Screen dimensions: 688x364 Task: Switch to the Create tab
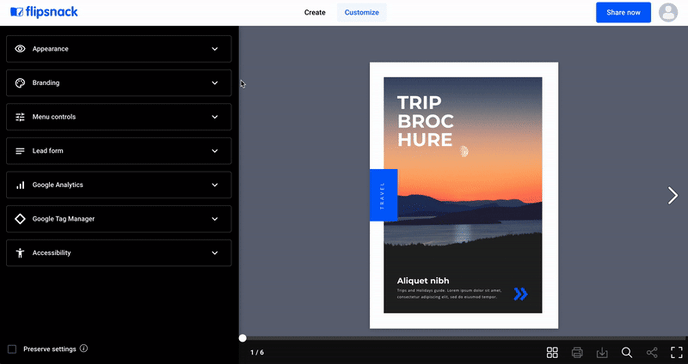coord(315,12)
